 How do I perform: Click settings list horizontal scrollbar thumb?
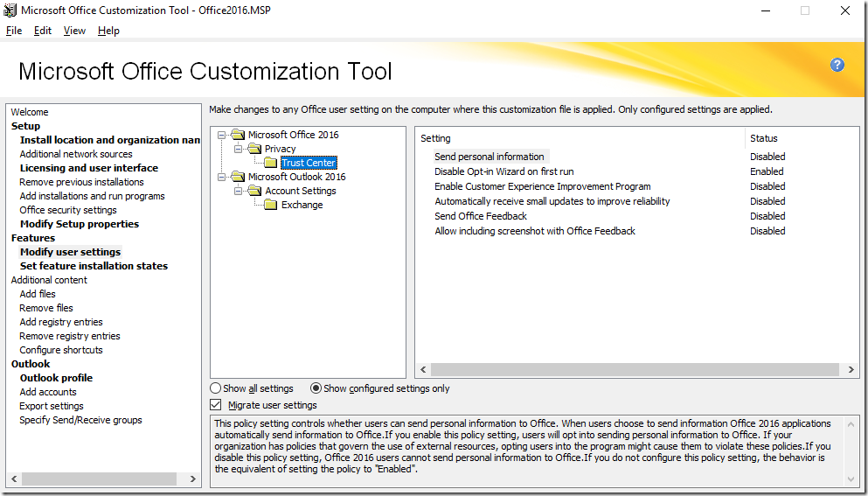point(635,369)
